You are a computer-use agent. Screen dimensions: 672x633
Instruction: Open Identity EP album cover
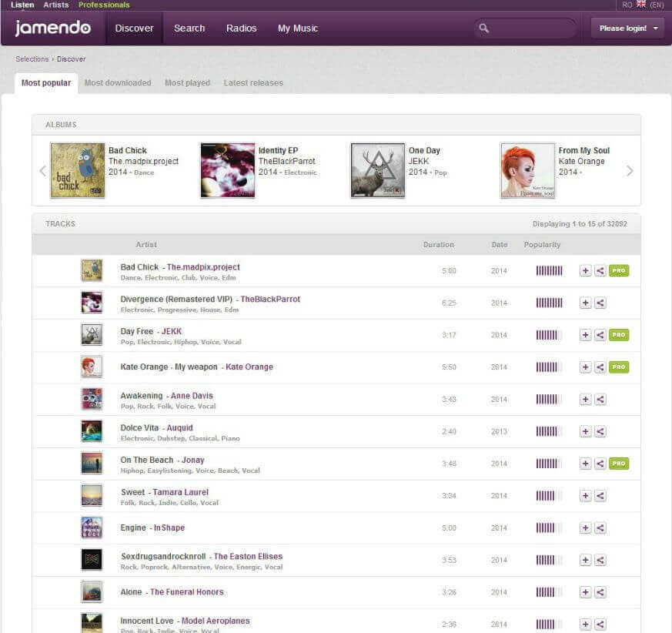[x=228, y=170]
